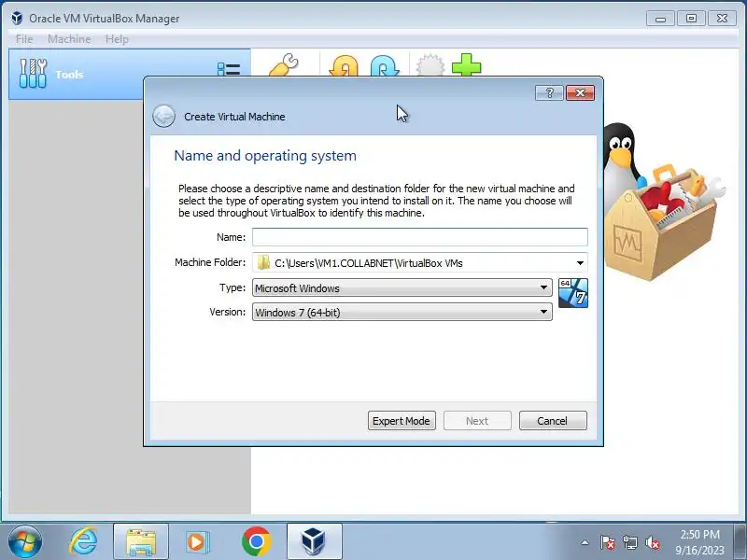Image resolution: width=747 pixels, height=560 pixels.
Task: Click the Next button
Action: pyautogui.click(x=477, y=421)
